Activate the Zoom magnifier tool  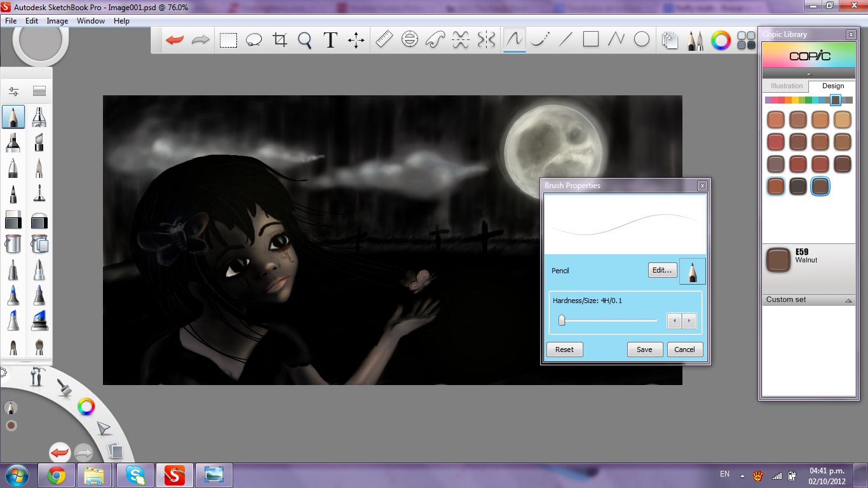click(x=305, y=40)
